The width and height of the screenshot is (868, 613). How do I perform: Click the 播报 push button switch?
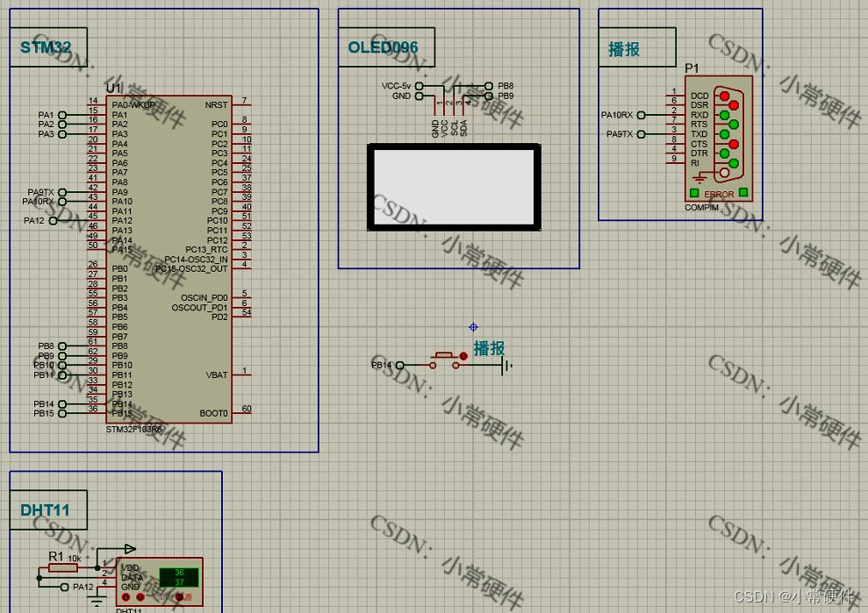[444, 360]
